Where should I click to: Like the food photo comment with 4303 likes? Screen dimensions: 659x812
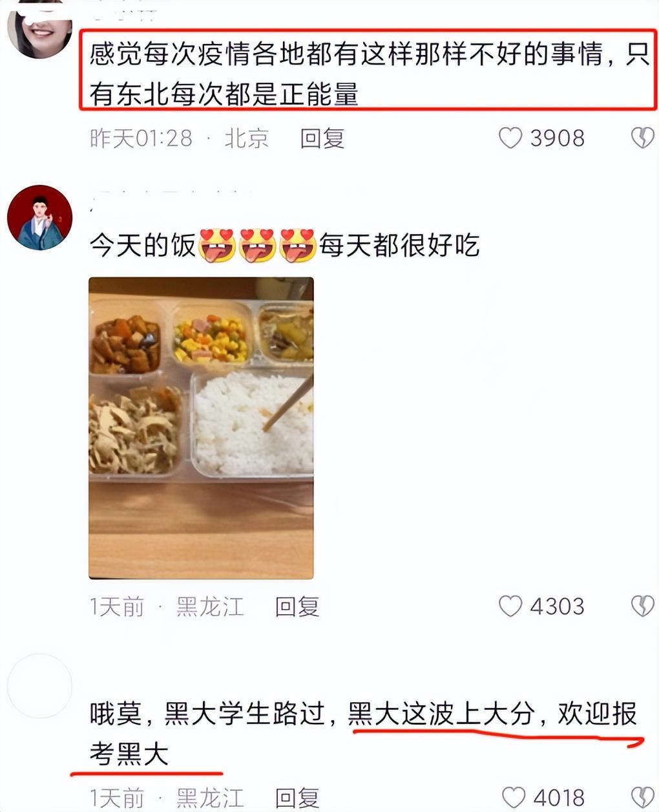coord(510,606)
